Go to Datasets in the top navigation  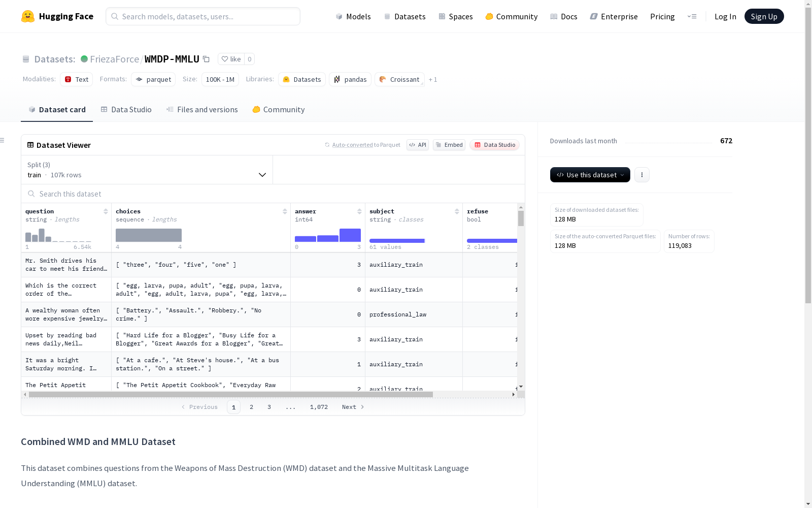tap(404, 16)
